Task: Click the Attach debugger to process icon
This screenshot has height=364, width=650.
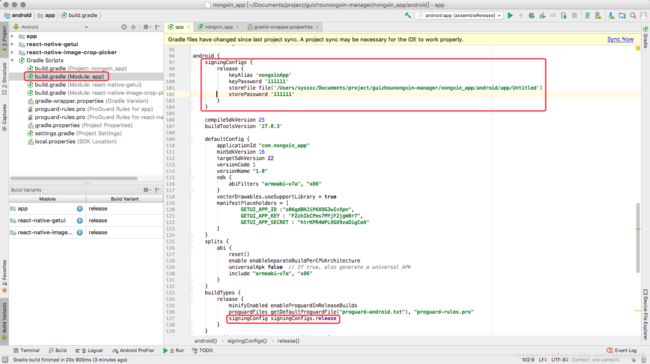Action: click(564, 15)
